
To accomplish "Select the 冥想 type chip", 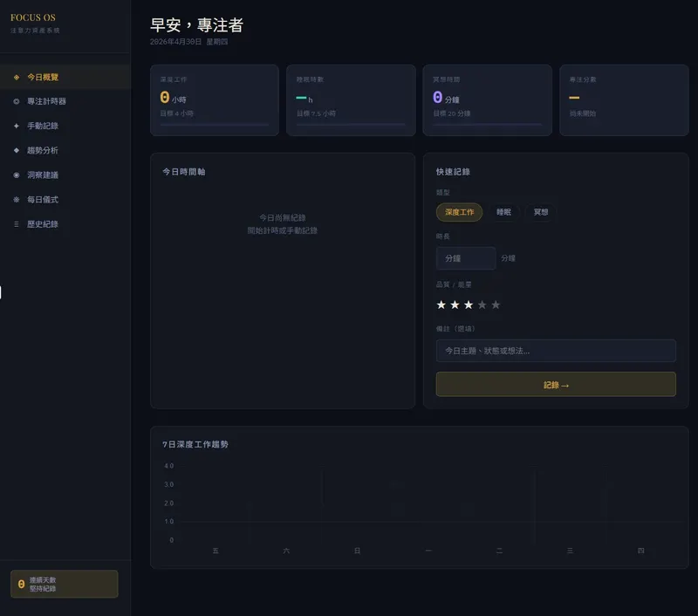I will tap(540, 212).
